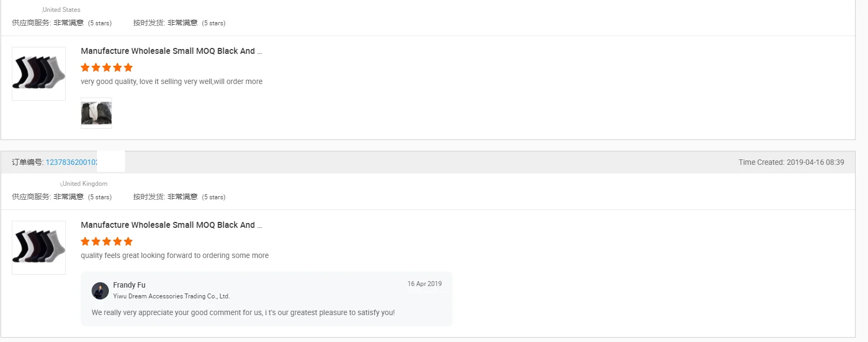Screen dimensions: 868x342
Task: Select the review text 'very good quality, love it'
Action: coord(120,81)
